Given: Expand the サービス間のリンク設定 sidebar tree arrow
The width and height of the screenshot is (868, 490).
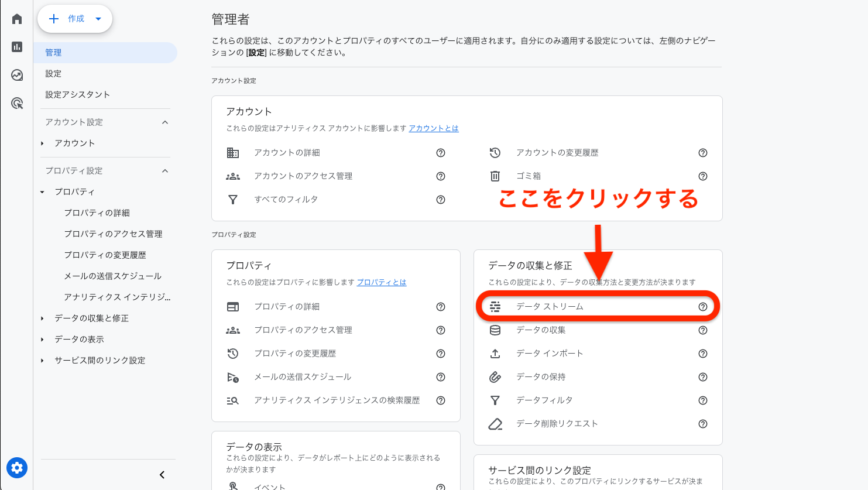Looking at the screenshot, I should pyautogui.click(x=42, y=361).
